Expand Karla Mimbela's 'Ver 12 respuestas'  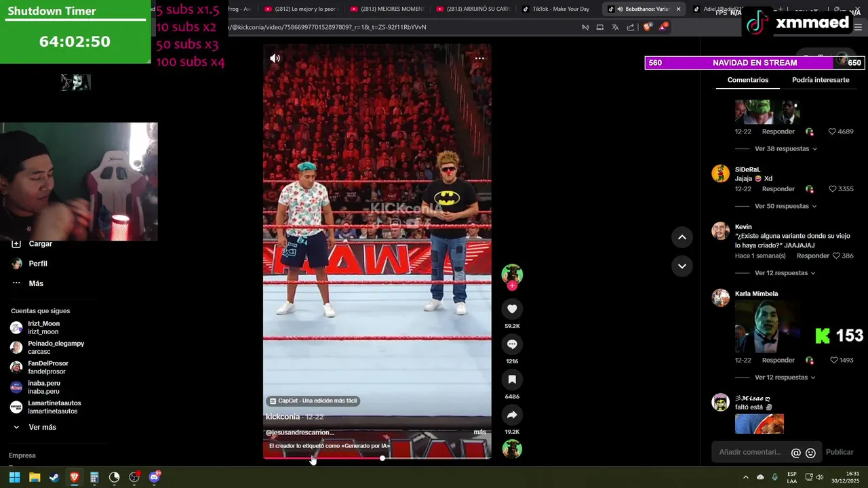785,378
